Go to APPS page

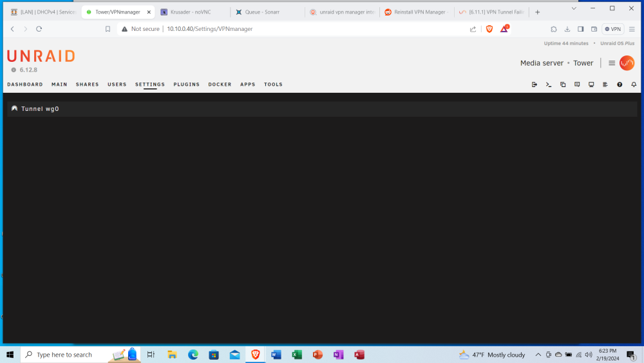click(248, 84)
